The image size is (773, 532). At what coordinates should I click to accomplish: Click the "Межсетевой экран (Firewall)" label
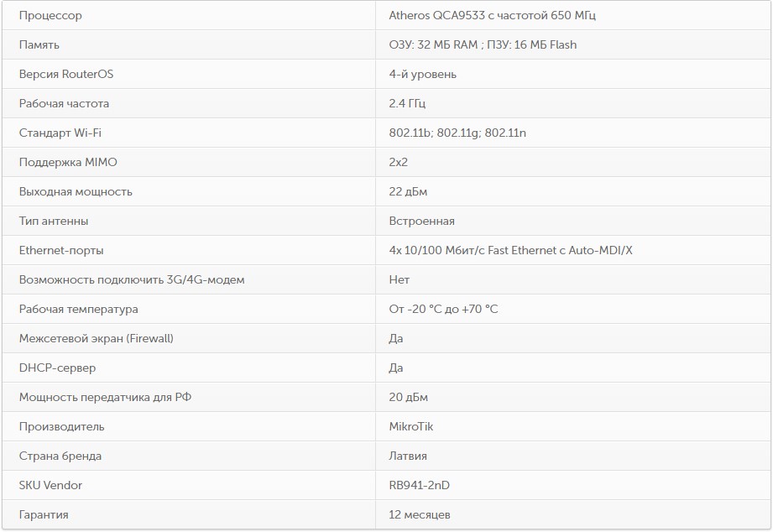97,338
